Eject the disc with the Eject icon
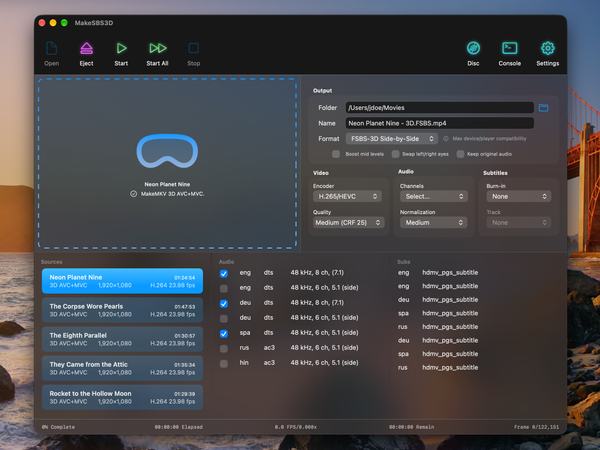This screenshot has height=450, width=600. point(86,49)
